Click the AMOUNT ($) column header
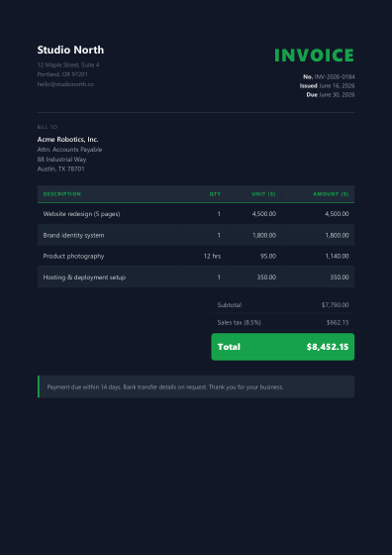The width and height of the screenshot is (392, 555). coord(331,194)
